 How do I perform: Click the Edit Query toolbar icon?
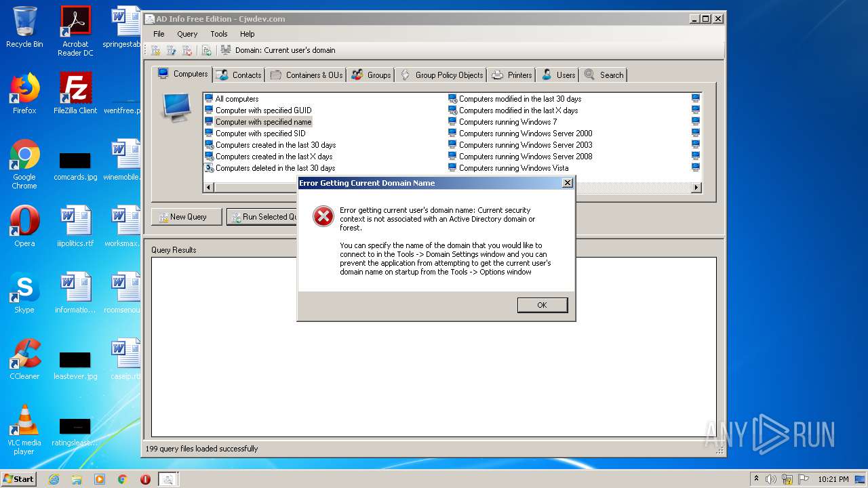[172, 50]
